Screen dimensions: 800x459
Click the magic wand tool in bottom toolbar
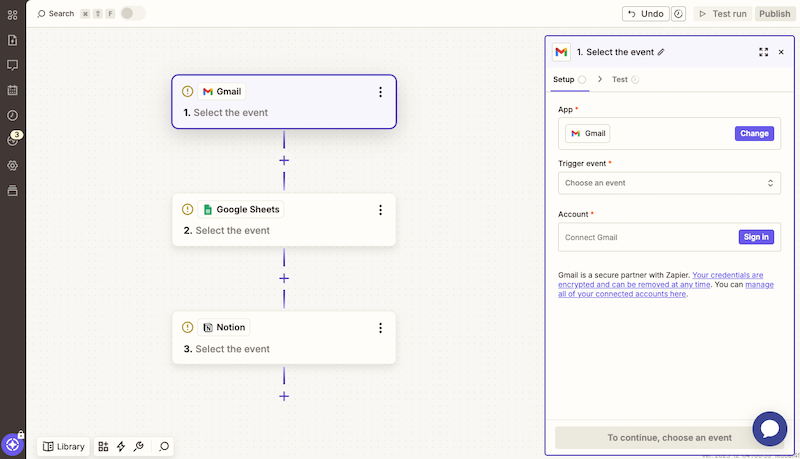pyautogui.click(x=138, y=446)
